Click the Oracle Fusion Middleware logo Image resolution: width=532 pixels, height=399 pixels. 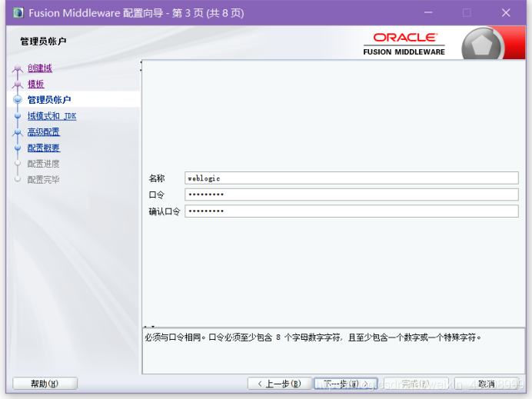point(404,44)
